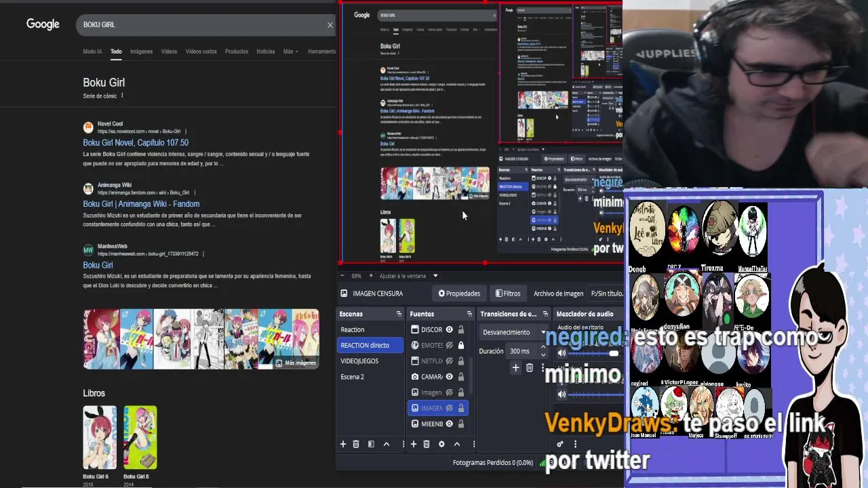Unlock the EMOTES source with its padlock
The image size is (868, 488).
point(460,345)
